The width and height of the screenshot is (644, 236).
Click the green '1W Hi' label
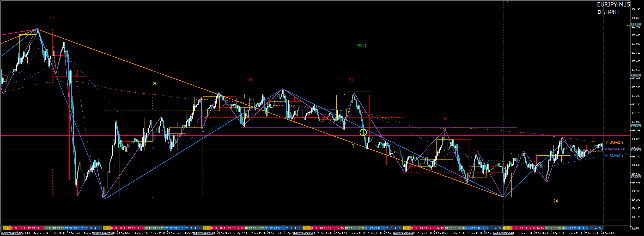coord(362,46)
